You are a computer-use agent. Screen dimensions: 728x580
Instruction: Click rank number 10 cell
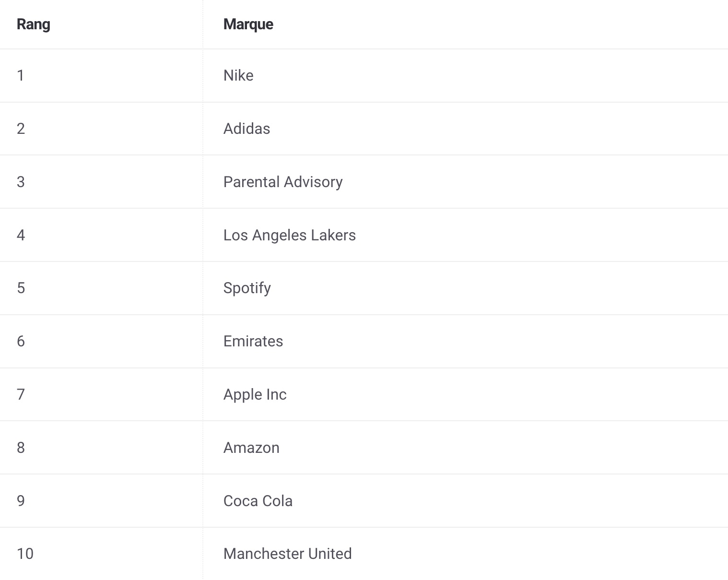(25, 554)
